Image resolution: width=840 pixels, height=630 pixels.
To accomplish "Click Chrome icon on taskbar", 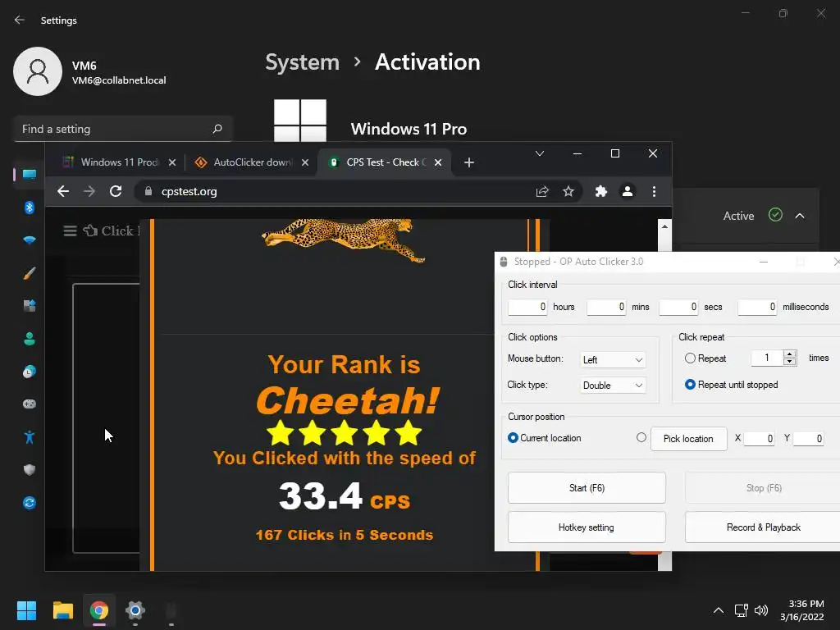I will [99, 610].
